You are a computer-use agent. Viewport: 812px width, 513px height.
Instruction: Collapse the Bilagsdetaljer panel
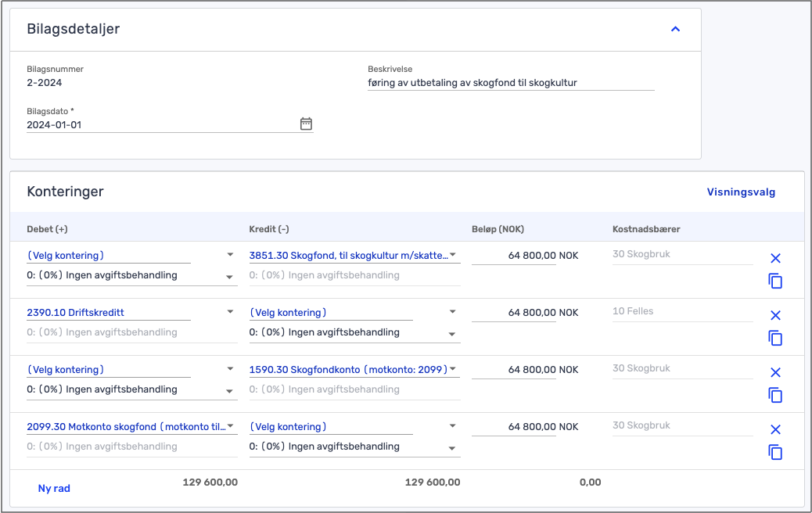(675, 29)
